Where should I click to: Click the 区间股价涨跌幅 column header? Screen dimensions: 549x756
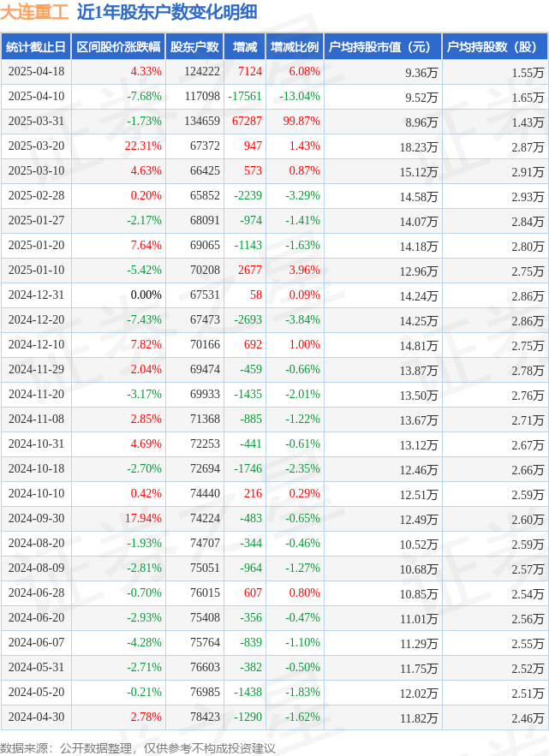point(117,47)
